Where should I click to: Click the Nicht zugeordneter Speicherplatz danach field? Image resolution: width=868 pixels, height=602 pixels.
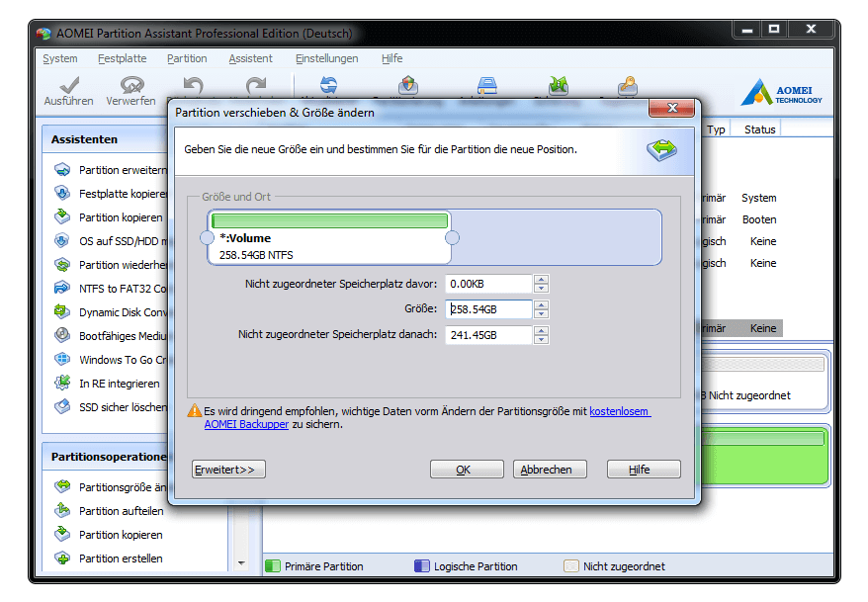click(x=488, y=335)
